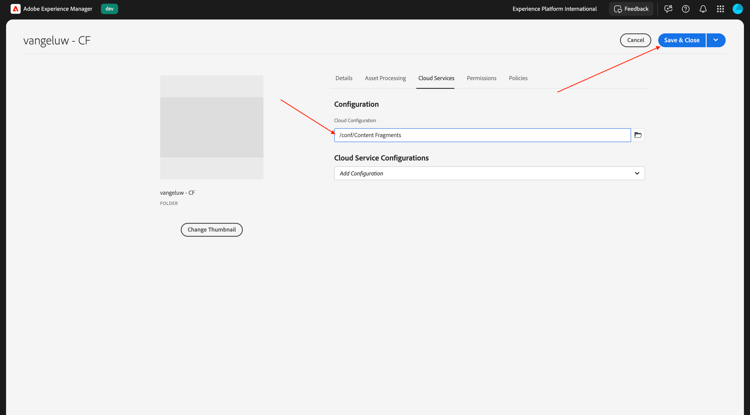This screenshot has width=750, height=415.
Task: Switch to the Asset Processing tab
Action: pos(385,78)
